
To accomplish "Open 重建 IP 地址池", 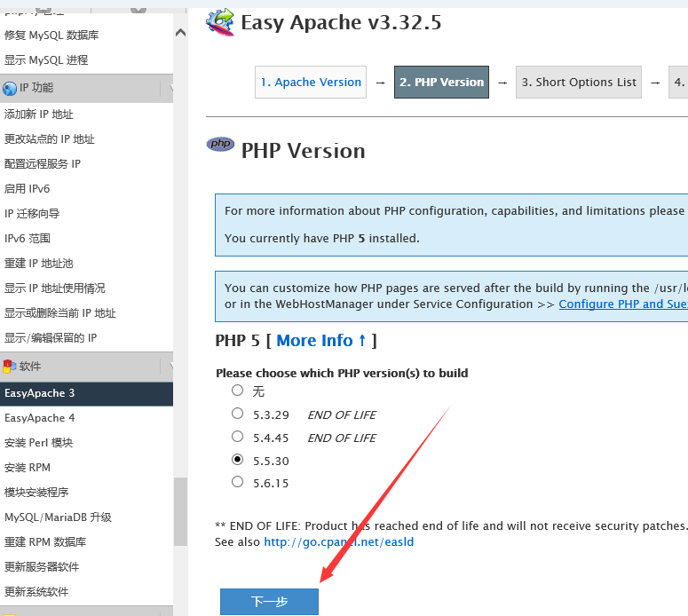I will click(x=38, y=264).
